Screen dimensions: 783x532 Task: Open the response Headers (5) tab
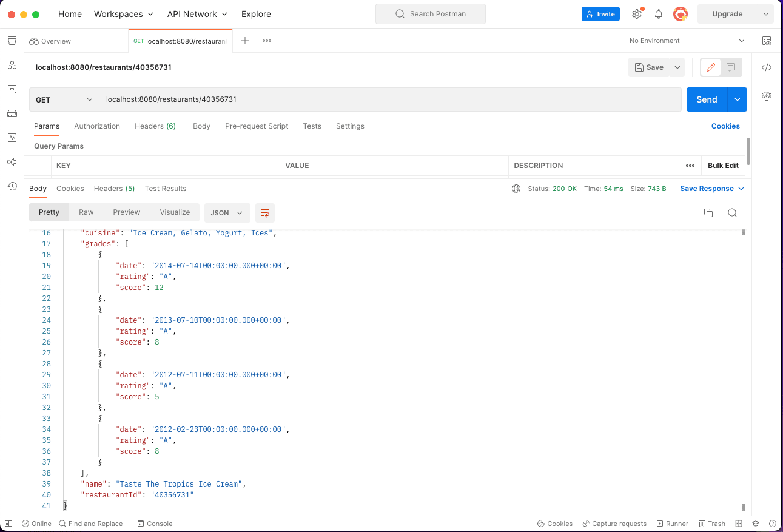pos(114,189)
